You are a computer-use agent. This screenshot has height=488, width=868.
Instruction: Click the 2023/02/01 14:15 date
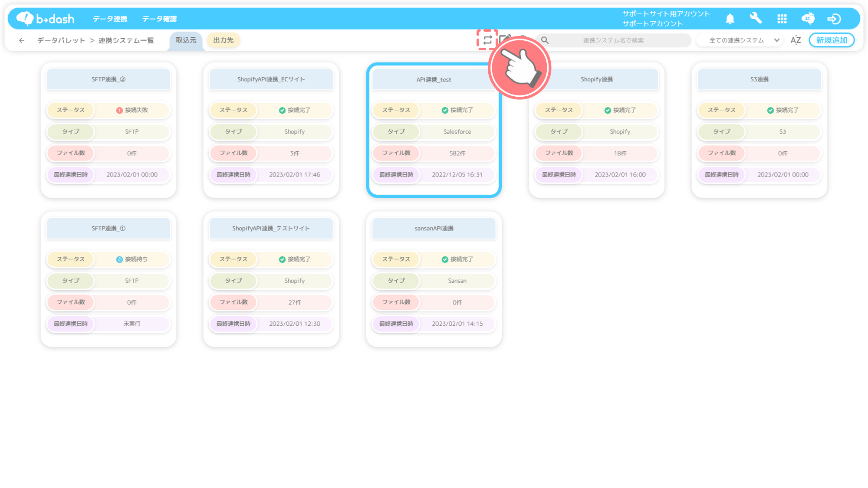coord(457,324)
